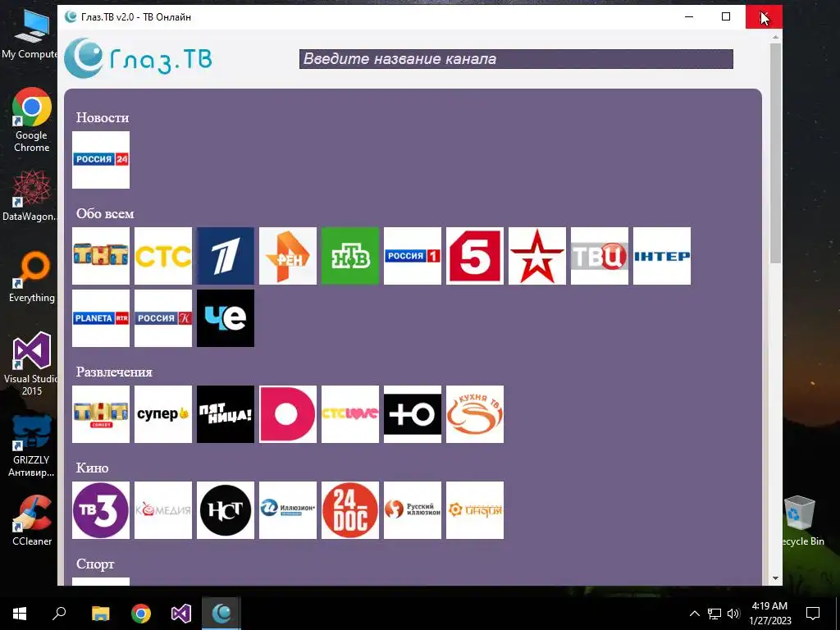The image size is (840, 630).
Task: Open the Россия 24 news channel
Action: 101,160
